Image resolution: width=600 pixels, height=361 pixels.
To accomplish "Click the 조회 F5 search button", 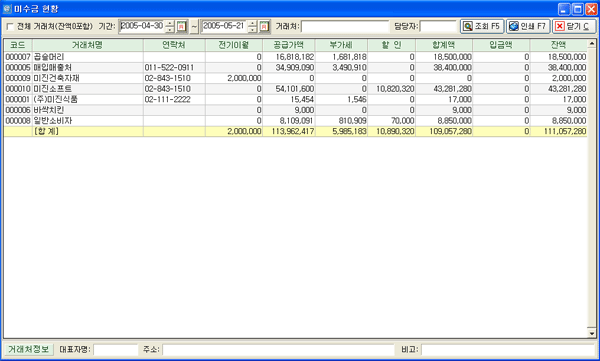I will (x=482, y=26).
